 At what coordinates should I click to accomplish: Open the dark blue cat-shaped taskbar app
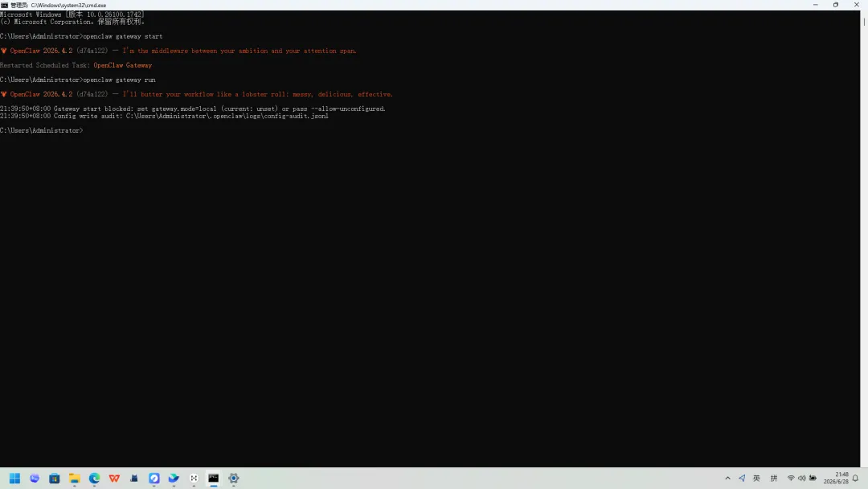pos(134,478)
